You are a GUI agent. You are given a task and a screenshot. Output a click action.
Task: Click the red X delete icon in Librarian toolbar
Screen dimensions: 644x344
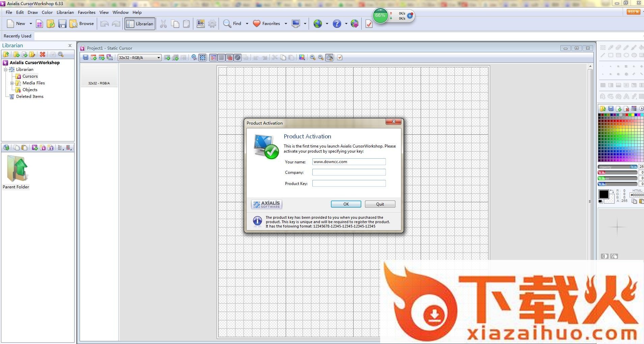coord(43,54)
